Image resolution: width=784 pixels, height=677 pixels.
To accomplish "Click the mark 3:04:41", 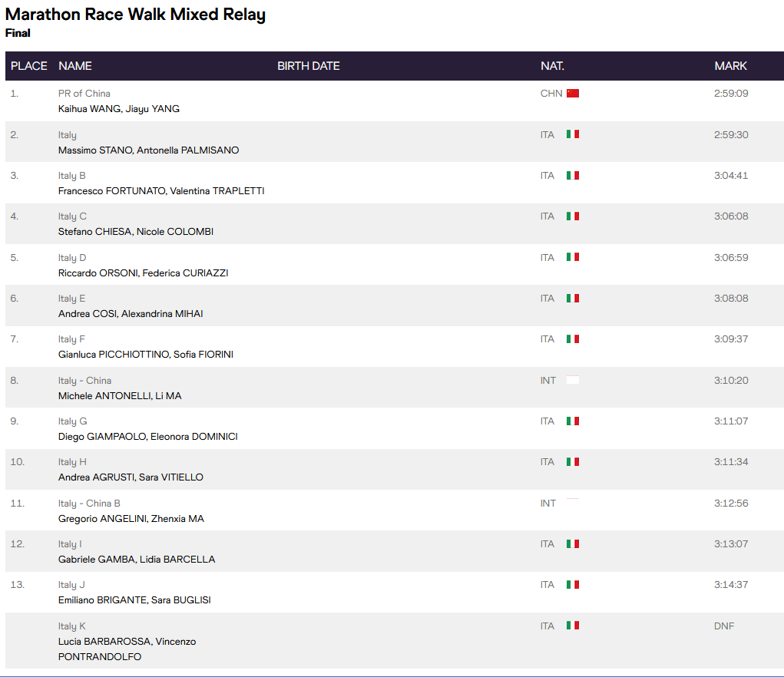I will (731, 175).
